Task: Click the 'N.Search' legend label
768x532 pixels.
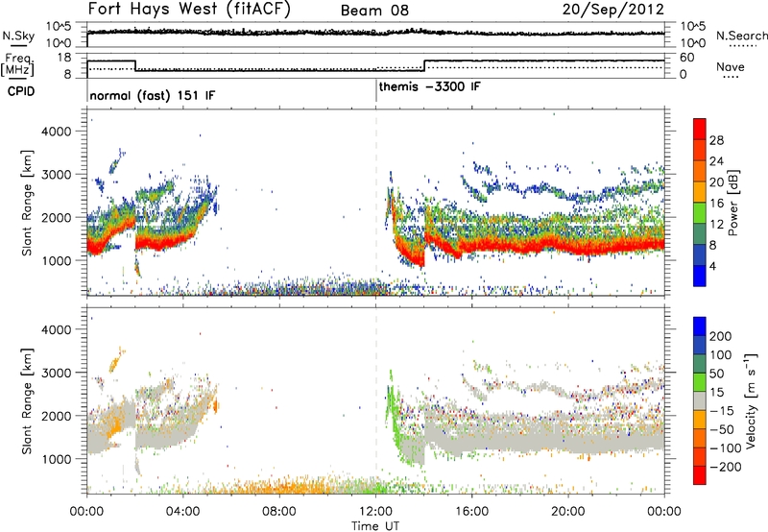Action: pos(741,36)
